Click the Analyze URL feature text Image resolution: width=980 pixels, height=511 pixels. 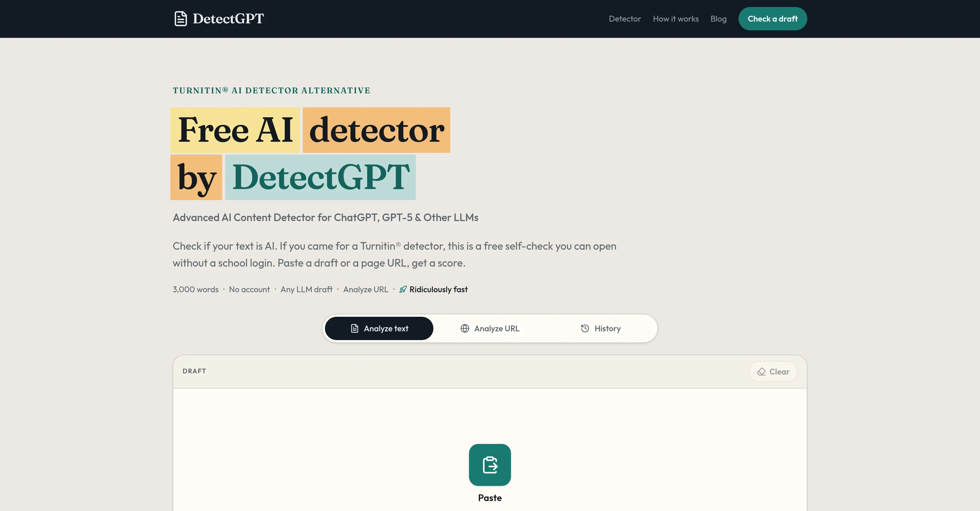tap(365, 290)
